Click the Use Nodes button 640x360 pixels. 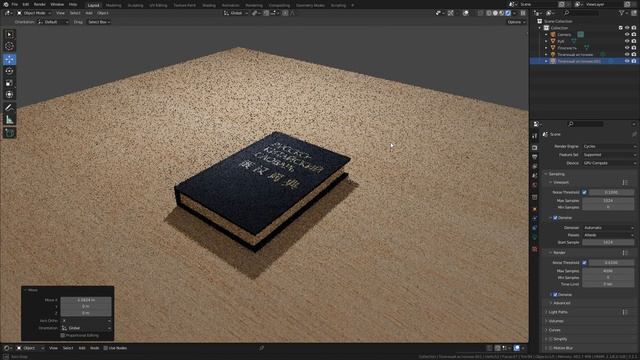[x=115, y=348]
